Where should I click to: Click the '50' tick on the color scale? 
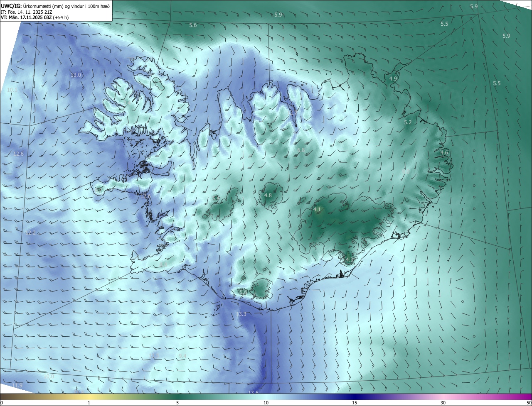529,403
